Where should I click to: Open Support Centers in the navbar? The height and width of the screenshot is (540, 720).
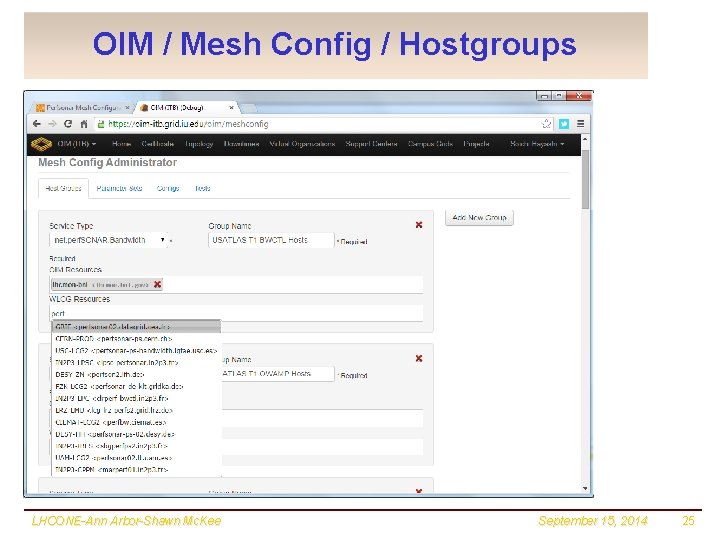(371, 144)
